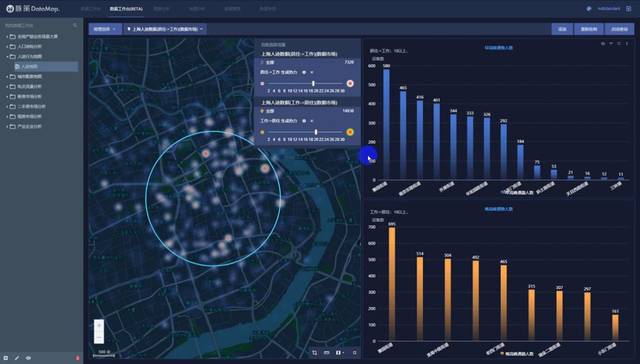Click the search icon in the map toolbar
This screenshot has width=640, height=364.
354,353
